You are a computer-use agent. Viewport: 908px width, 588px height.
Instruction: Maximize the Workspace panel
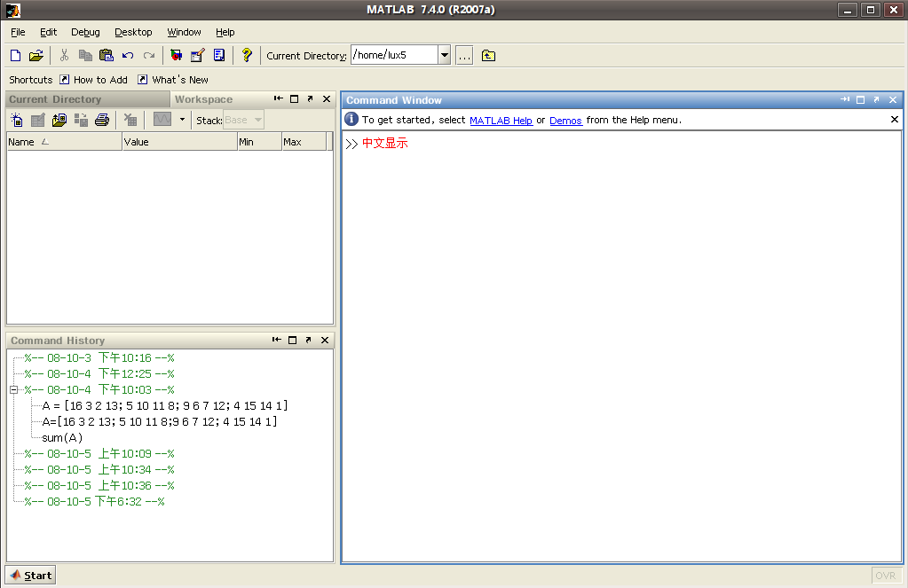[294, 99]
